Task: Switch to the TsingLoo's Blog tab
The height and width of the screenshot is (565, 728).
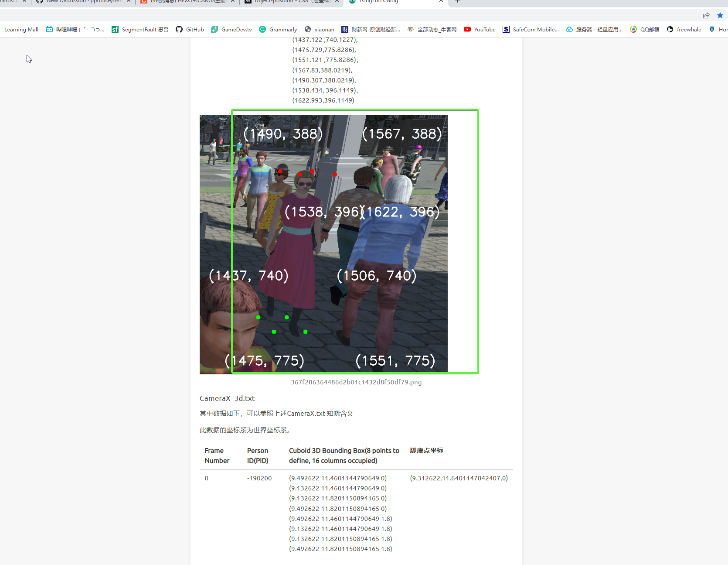Action: (x=388, y=2)
